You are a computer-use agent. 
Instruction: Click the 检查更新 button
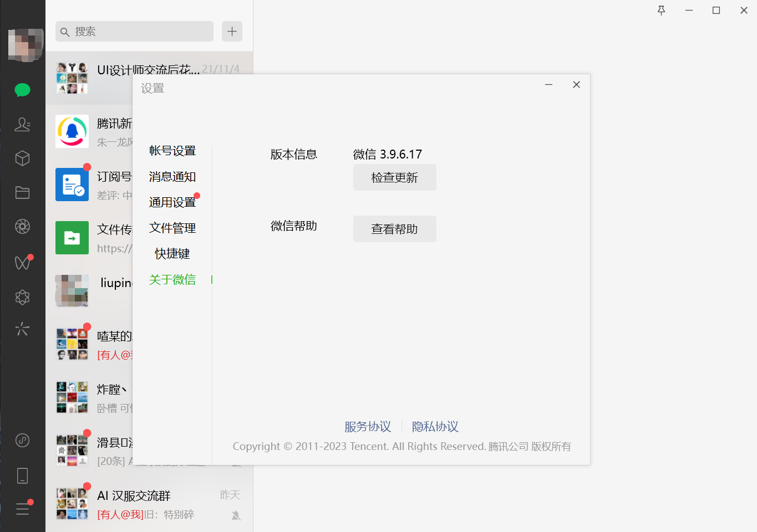click(394, 177)
